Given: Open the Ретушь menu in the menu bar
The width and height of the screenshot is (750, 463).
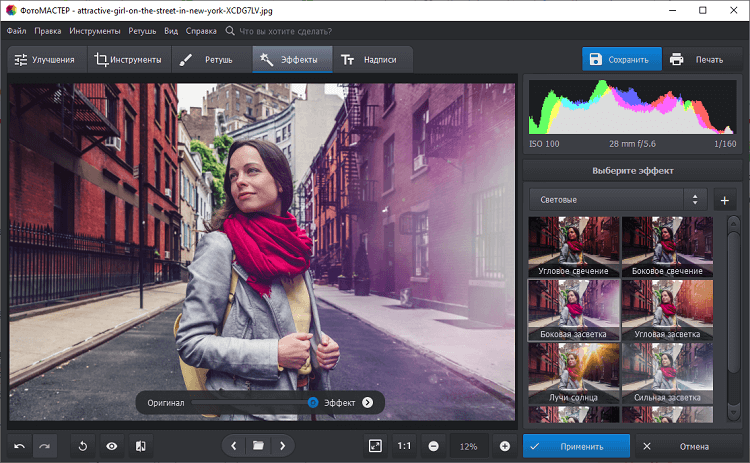Looking at the screenshot, I should (x=141, y=31).
